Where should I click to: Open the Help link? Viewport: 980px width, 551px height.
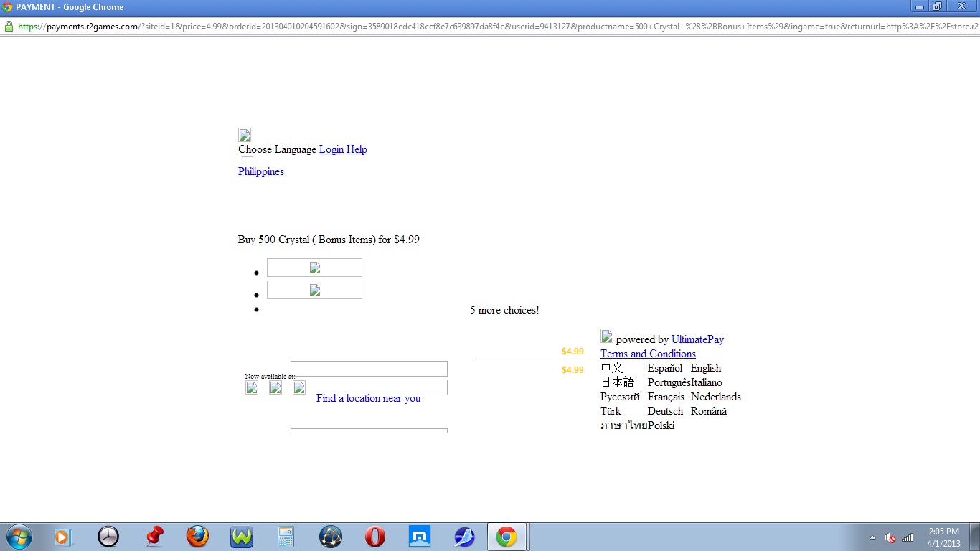pos(357,149)
